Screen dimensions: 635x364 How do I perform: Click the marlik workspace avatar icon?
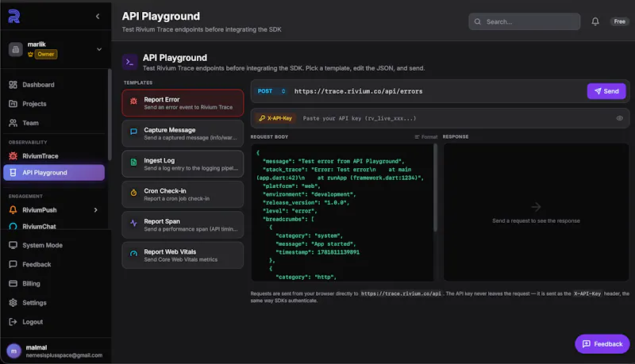click(16, 49)
